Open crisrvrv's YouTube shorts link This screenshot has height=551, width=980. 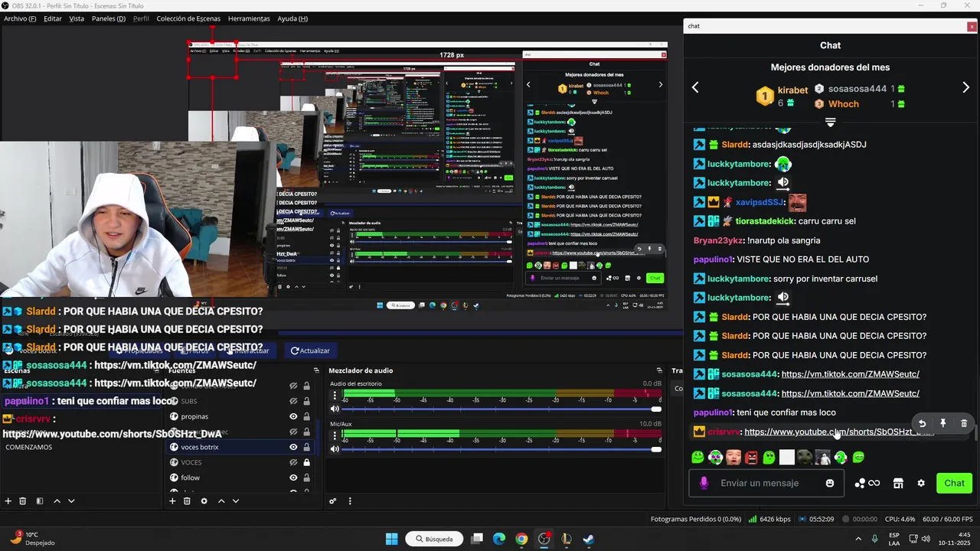(839, 432)
